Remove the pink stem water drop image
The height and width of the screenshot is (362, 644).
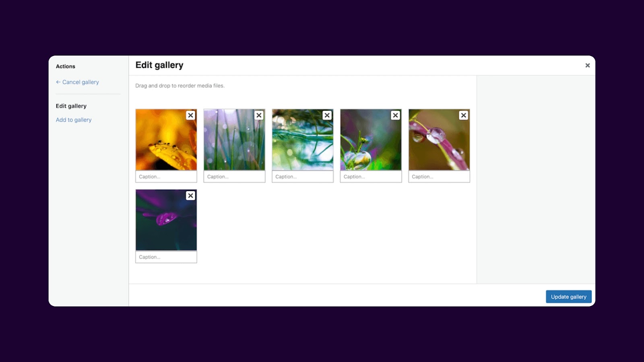(x=464, y=115)
